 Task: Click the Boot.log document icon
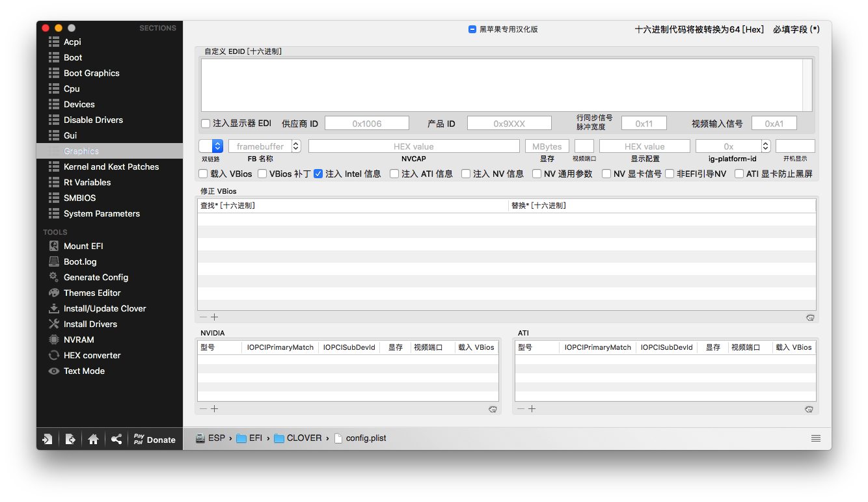(x=54, y=261)
